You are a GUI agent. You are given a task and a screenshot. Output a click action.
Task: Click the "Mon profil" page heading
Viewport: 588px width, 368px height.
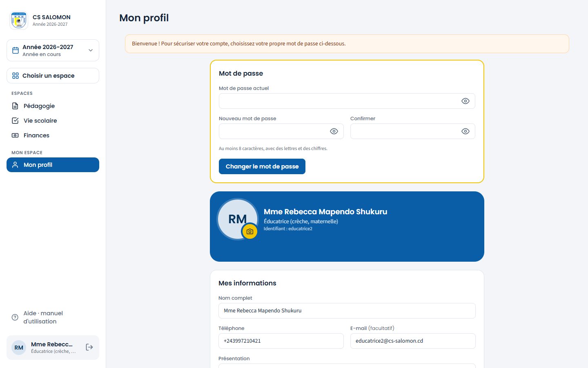144,18
